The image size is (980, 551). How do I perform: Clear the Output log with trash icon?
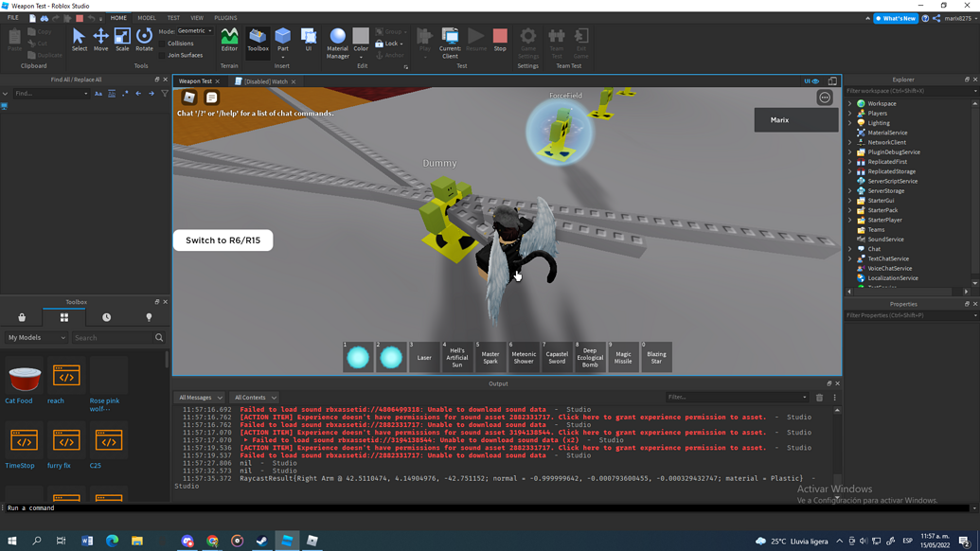click(x=819, y=398)
